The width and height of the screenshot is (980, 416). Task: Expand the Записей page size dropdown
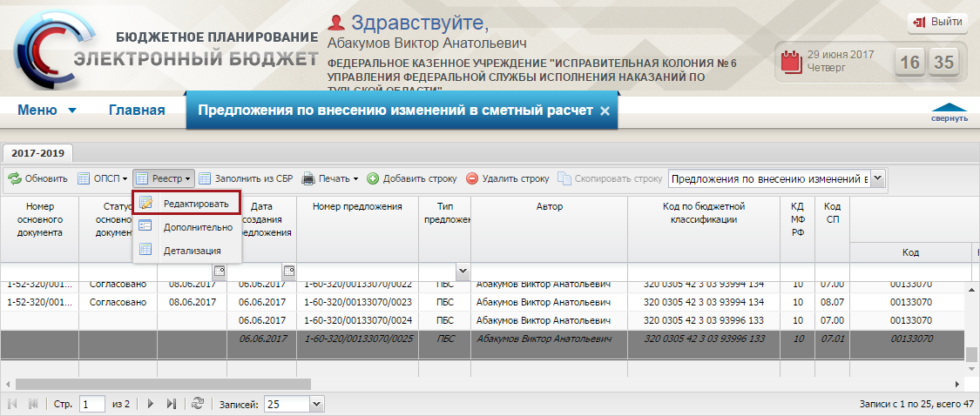(317, 404)
